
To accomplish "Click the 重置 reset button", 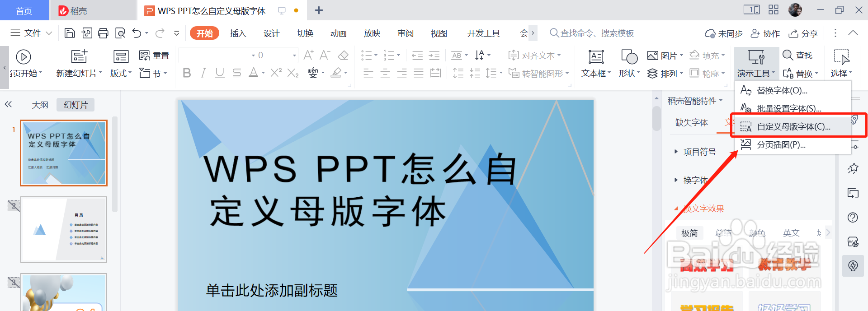I will [154, 56].
